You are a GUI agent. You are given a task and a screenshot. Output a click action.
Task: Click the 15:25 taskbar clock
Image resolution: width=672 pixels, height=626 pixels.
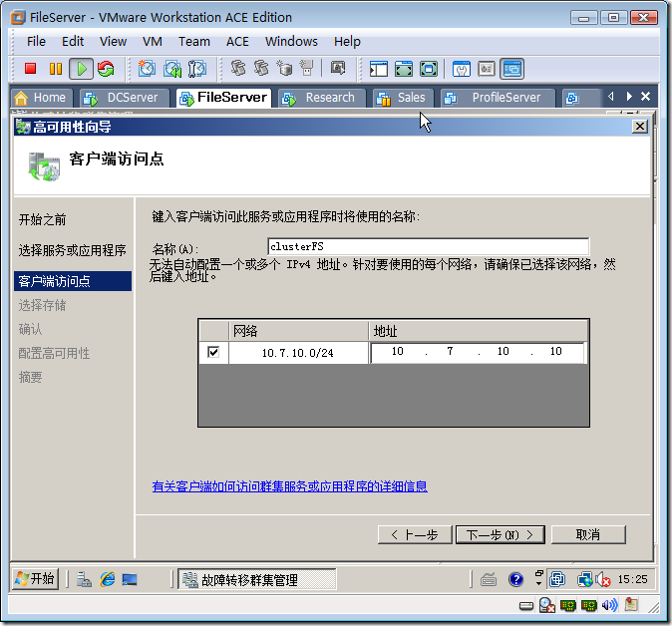tap(632, 579)
